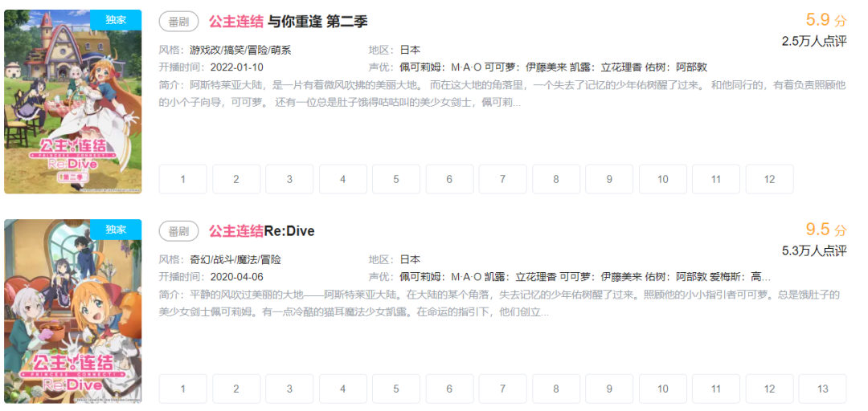Play episode 10 of 公主连结Re:Dive 2020 season
The height and width of the screenshot is (411, 868).
pyautogui.click(x=662, y=389)
